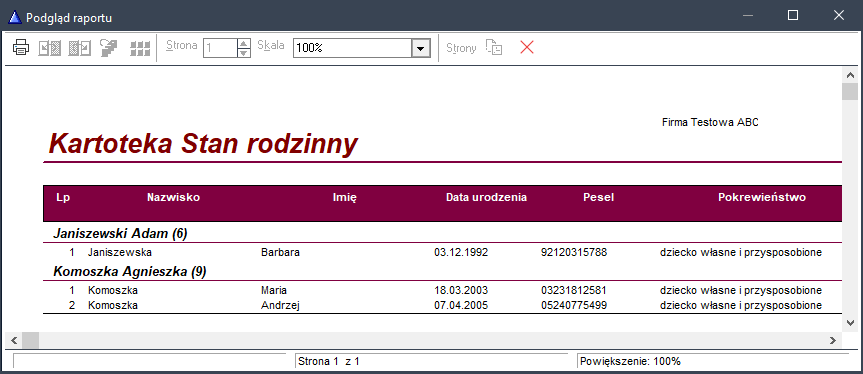The width and height of the screenshot is (863, 374).
Task: Click the Strony page-range icon
Action: click(x=494, y=47)
